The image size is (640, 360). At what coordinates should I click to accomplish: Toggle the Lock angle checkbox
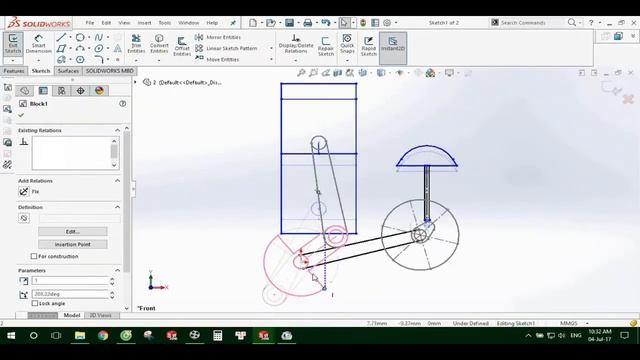35,303
